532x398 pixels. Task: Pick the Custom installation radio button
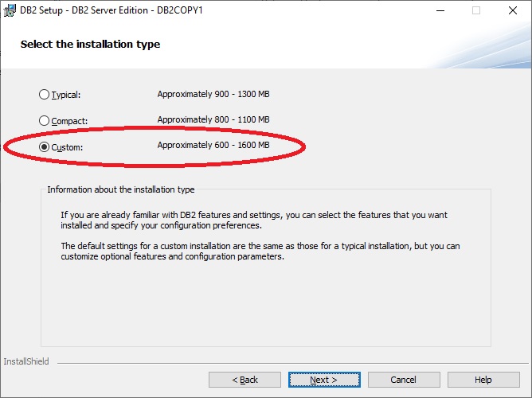(44, 147)
